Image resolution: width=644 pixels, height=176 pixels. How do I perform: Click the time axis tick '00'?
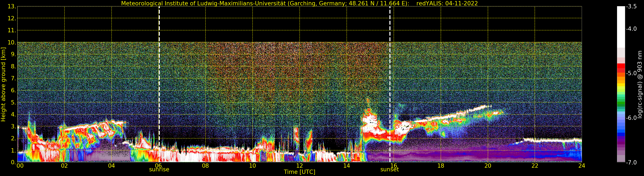pyautogui.click(x=20, y=166)
